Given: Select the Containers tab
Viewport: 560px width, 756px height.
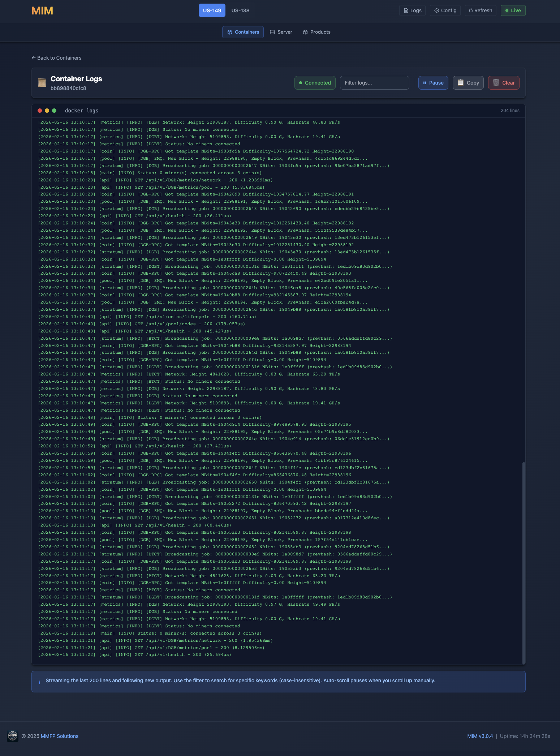Looking at the screenshot, I should coord(243,32).
